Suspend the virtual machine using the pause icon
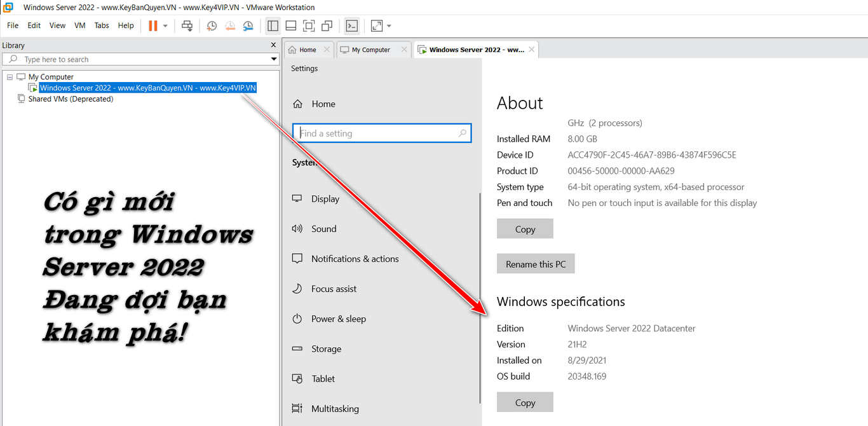This screenshot has width=868, height=426. 151,25
